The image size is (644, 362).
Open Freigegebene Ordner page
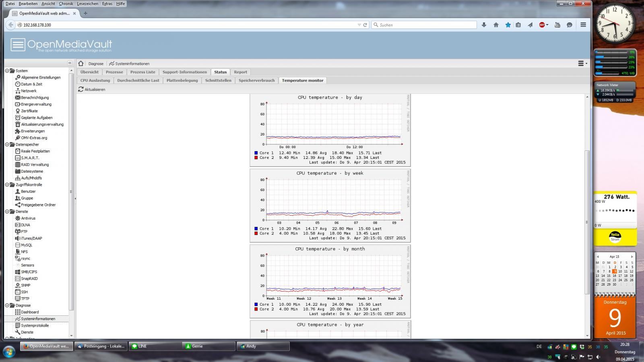(38, 205)
